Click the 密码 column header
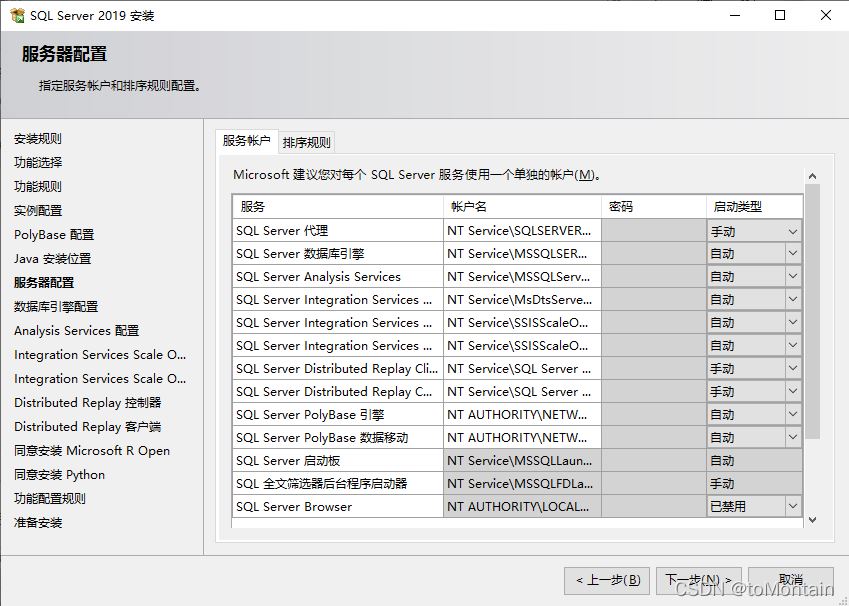The image size is (849, 606). (654, 206)
